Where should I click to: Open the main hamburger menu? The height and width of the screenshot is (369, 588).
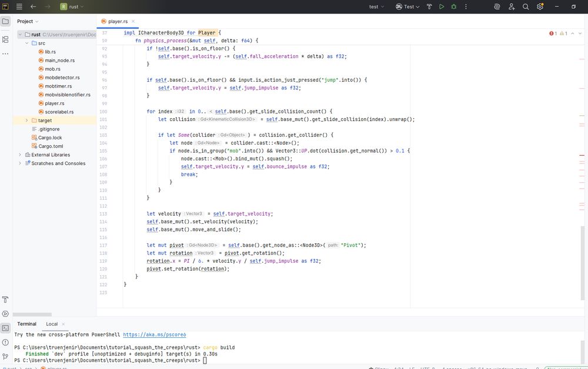pyautogui.click(x=19, y=6)
